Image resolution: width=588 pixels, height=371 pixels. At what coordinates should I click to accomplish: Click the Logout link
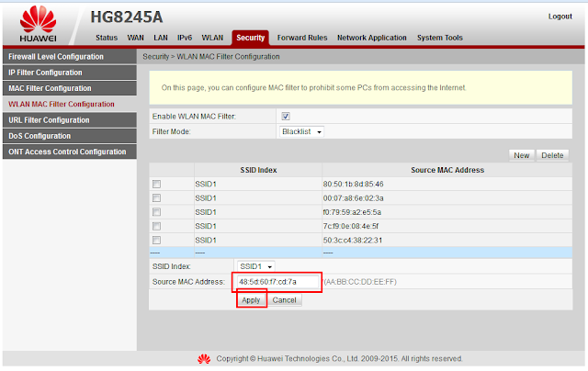pos(560,17)
